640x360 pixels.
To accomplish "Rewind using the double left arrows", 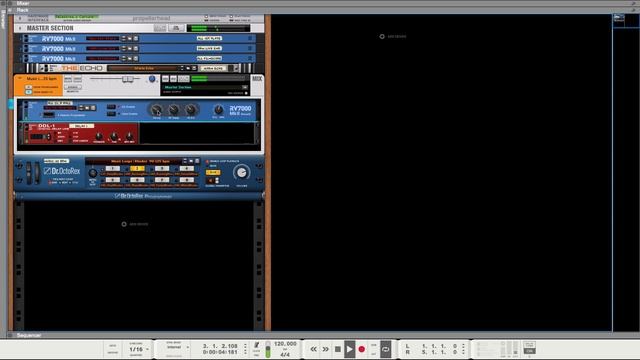I will coord(313,349).
